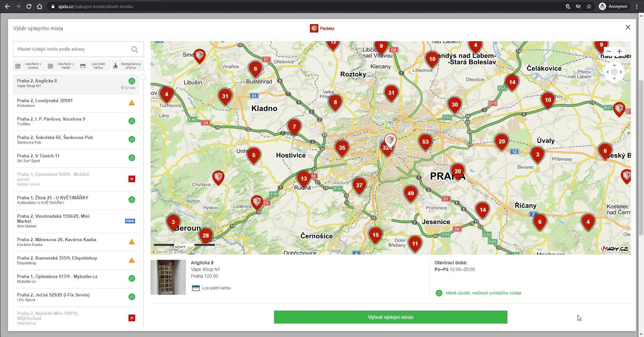The image size is (644, 337).
Task: Zoom out the map with minus
Action: 609,52
